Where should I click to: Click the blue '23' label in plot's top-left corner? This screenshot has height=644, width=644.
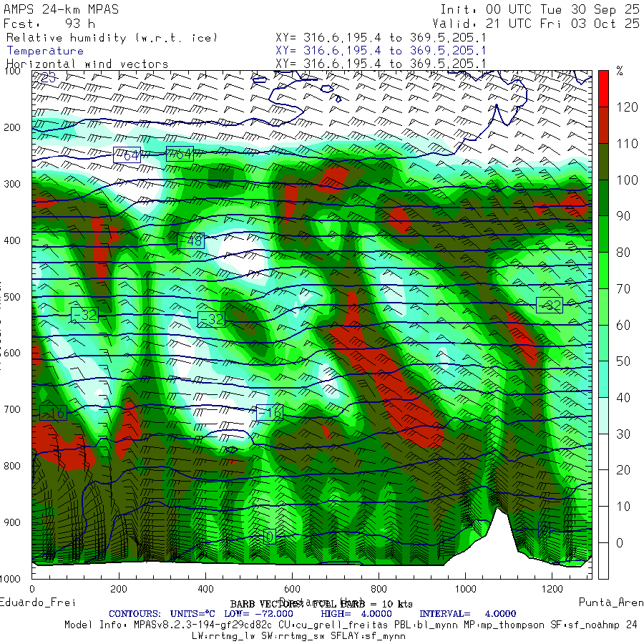click(48, 77)
